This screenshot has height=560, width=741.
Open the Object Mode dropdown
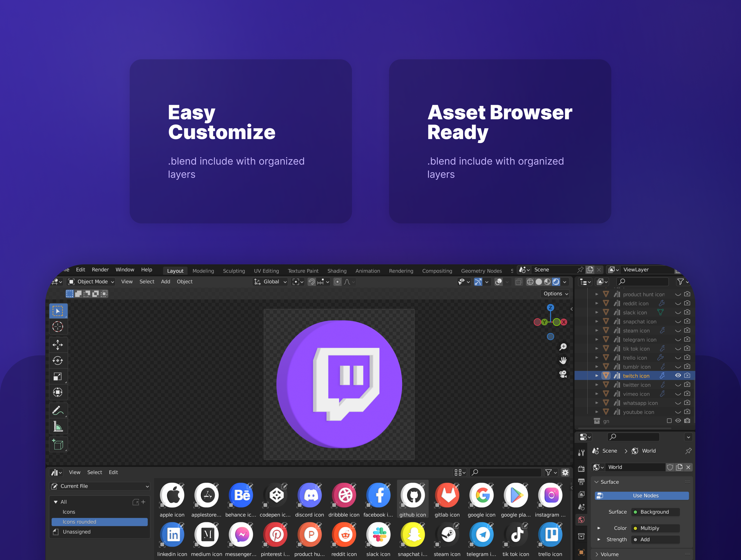point(91,281)
